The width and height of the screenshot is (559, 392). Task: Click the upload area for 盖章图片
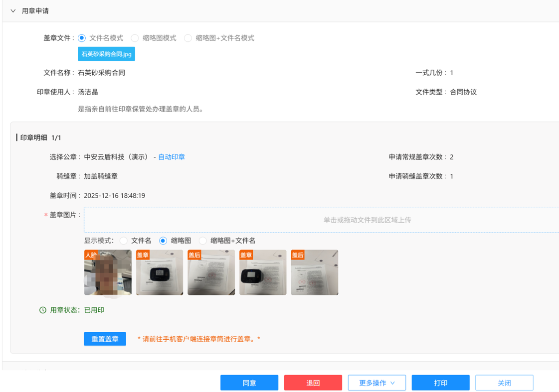[x=321, y=220]
